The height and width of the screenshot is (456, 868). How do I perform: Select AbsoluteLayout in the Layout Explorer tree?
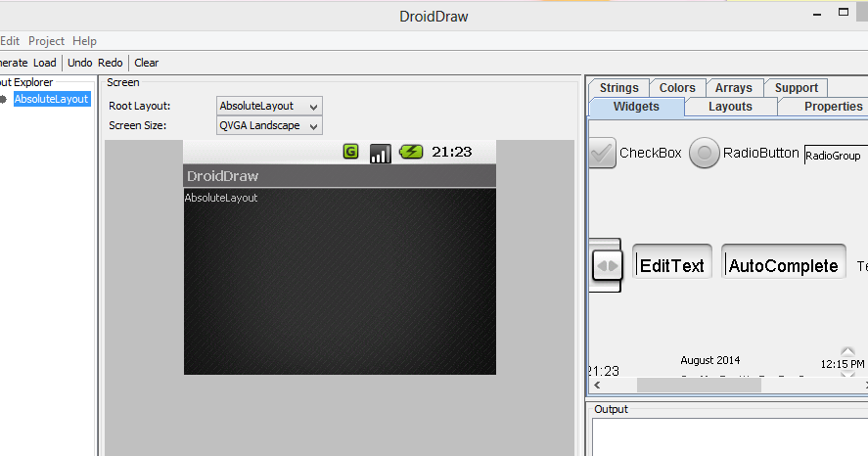[x=52, y=99]
